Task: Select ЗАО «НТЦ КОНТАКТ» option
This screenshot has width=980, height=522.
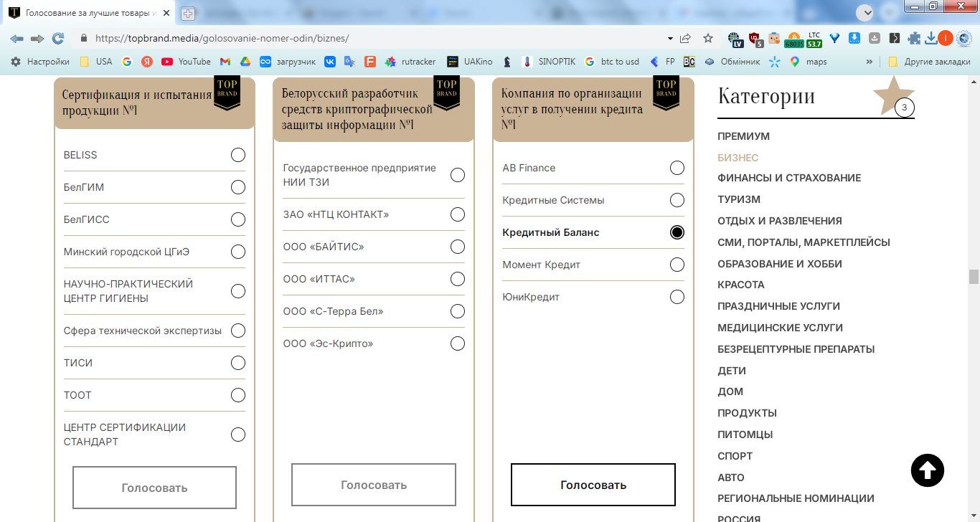Action: point(458,214)
